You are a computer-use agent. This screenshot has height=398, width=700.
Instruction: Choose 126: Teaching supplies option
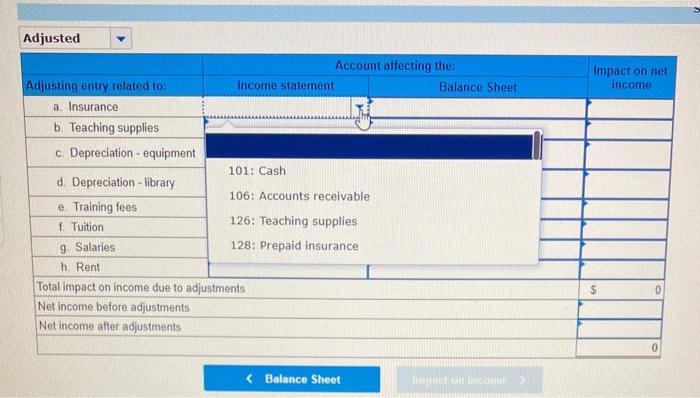[293, 221]
